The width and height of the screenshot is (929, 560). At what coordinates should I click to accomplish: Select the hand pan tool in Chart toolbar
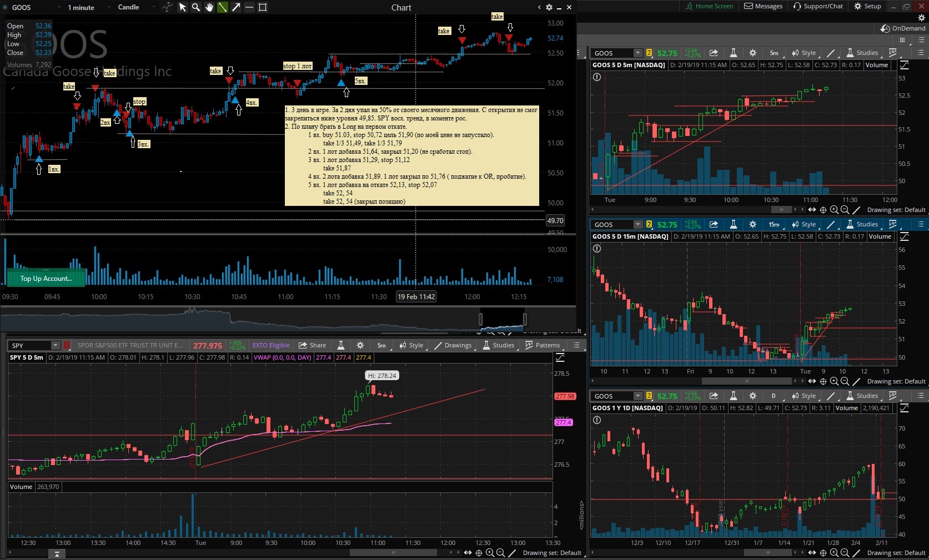[209, 7]
